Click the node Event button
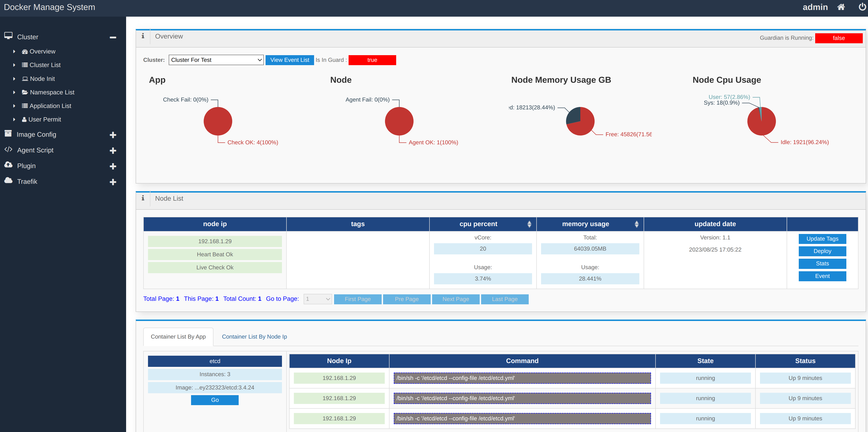 (822, 276)
